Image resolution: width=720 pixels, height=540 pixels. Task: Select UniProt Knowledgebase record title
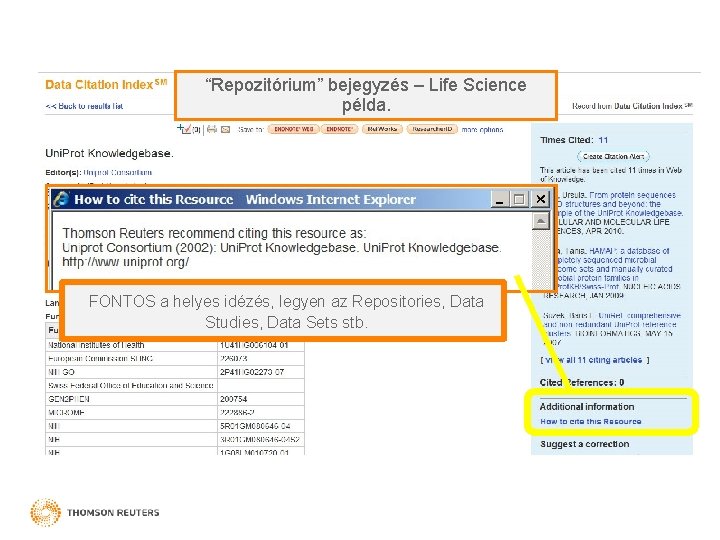[109, 153]
